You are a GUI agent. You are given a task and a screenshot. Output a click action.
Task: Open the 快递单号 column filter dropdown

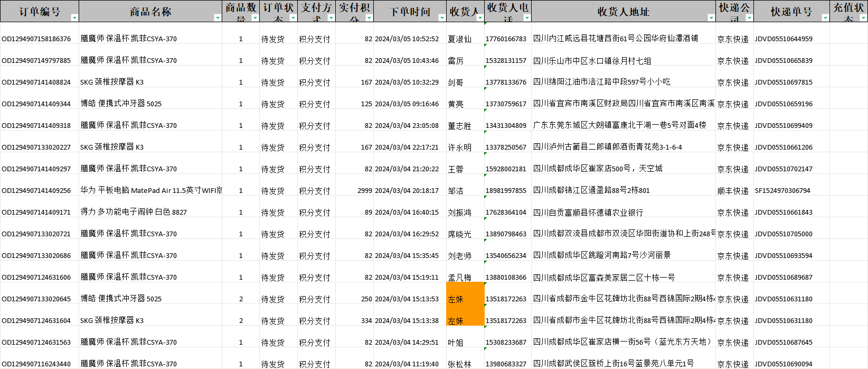[x=825, y=18]
